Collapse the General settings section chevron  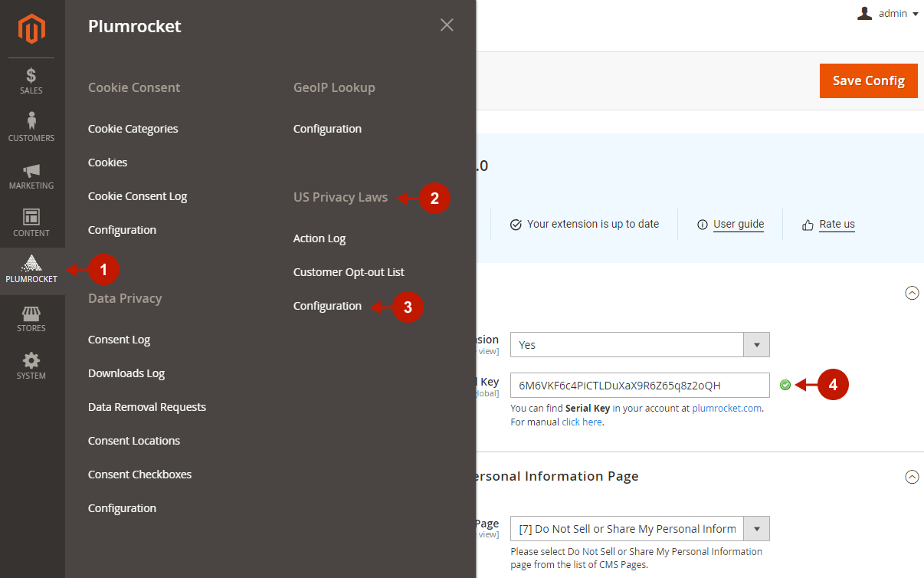click(912, 293)
